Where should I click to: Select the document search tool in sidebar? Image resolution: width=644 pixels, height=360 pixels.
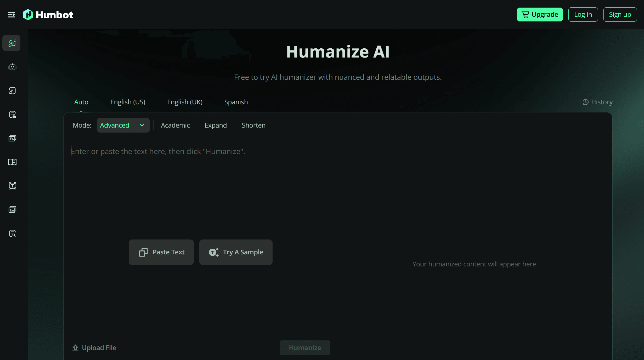12,91
